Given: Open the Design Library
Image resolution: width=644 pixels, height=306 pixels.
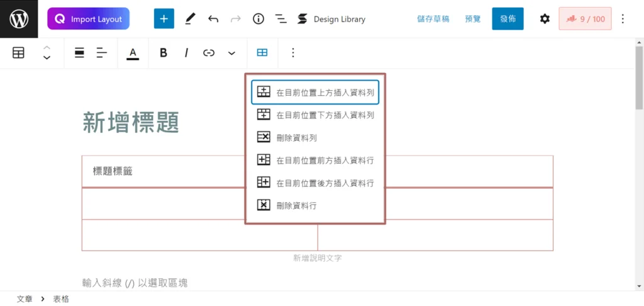Looking at the screenshot, I should coord(331,19).
